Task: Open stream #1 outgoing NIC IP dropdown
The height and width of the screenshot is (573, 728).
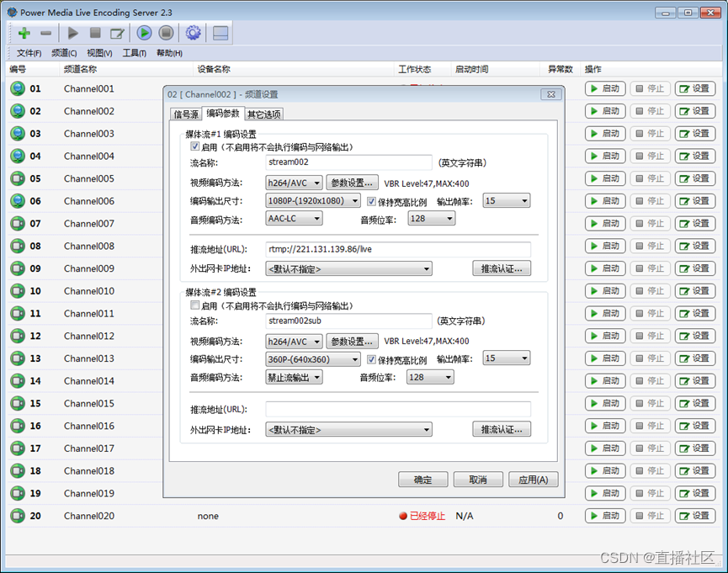Action: click(x=348, y=269)
